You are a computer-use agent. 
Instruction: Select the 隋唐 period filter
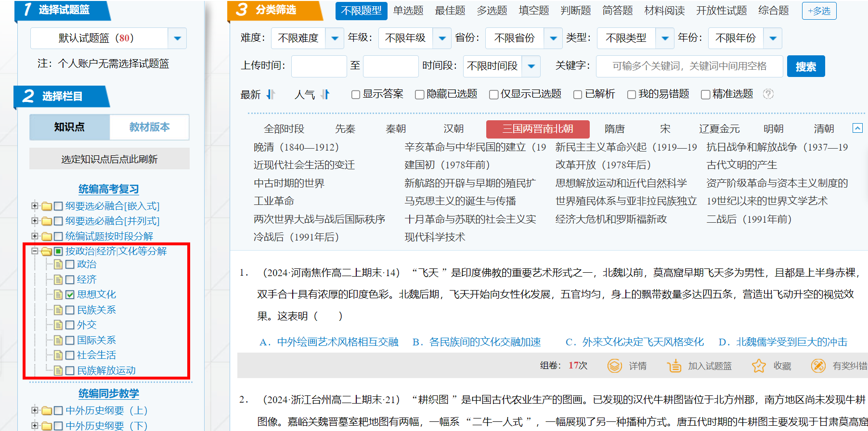coord(614,129)
